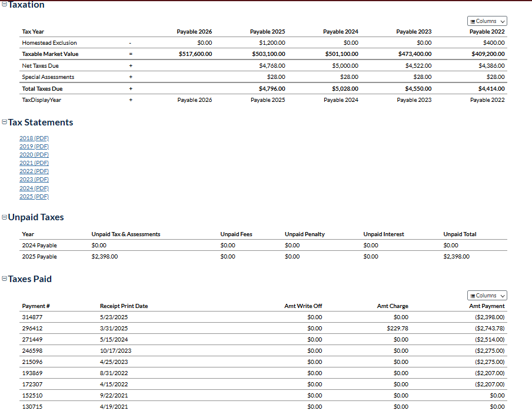This screenshot has height=414, width=532.
Task: Open the 2024 tax statement PDF
Action: 34,188
